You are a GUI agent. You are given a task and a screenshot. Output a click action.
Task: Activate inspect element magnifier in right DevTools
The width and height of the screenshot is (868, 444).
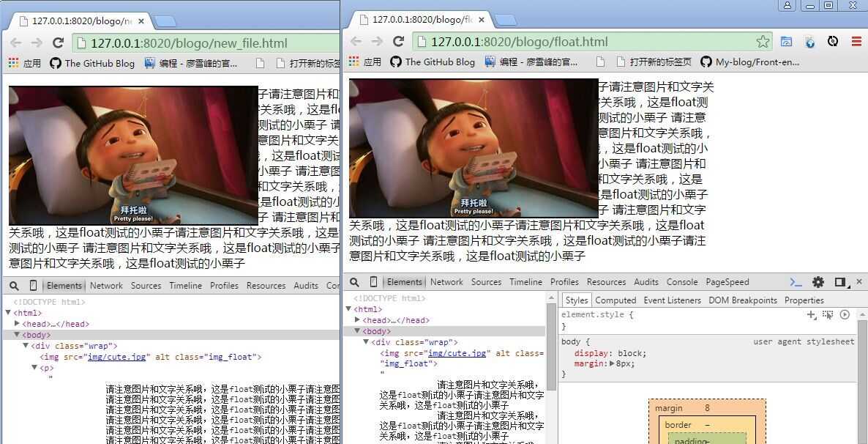(354, 282)
